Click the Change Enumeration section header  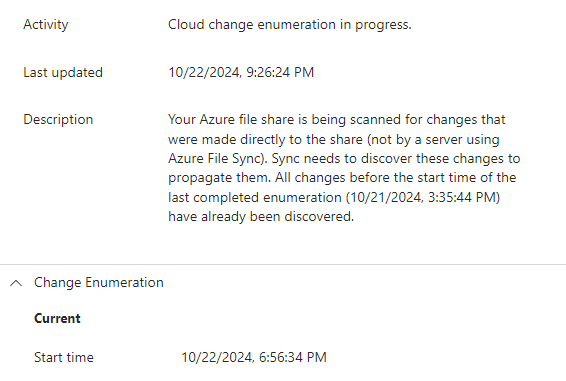click(x=99, y=282)
